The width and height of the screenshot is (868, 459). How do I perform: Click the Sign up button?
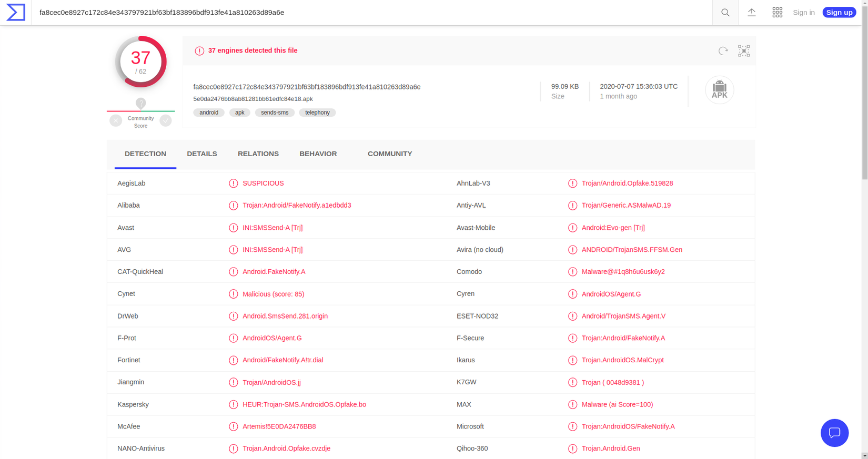coord(839,13)
